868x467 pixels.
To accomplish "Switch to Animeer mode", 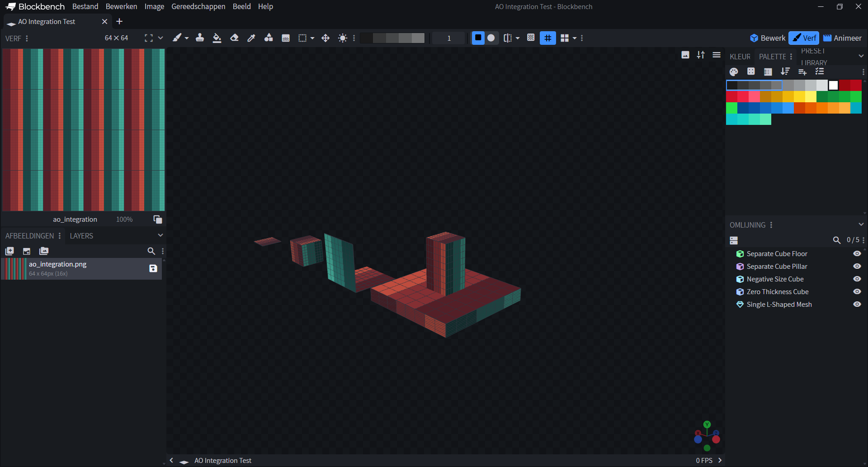I will (842, 38).
